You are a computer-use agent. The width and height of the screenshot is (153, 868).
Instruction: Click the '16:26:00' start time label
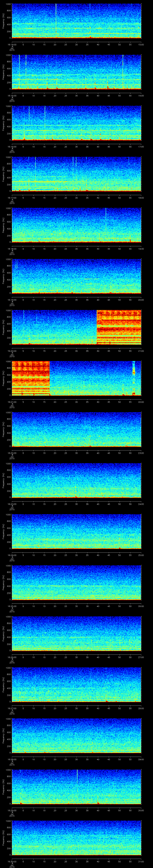pos(12,657)
